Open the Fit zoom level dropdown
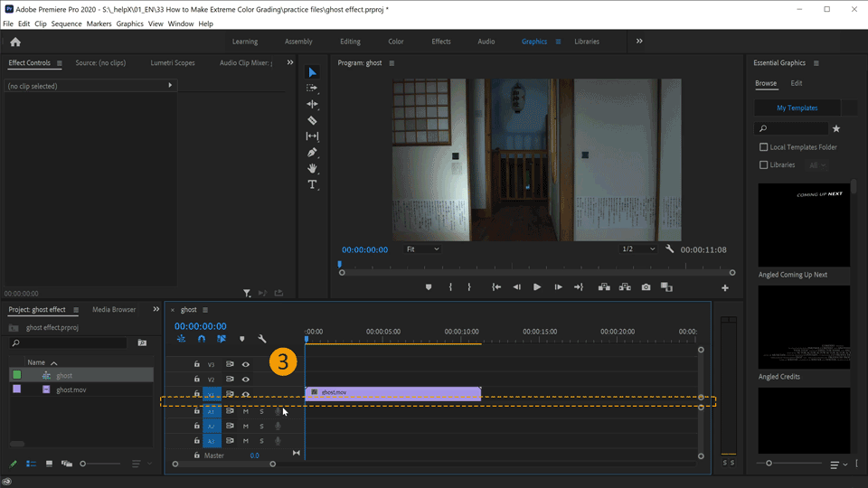Image resolution: width=868 pixels, height=488 pixels. [x=422, y=249]
